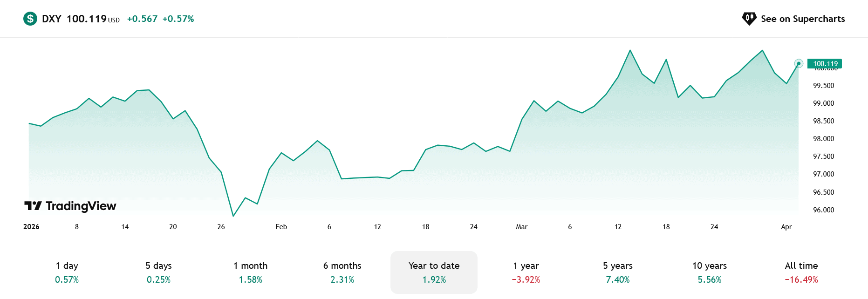The image size is (868, 299).
Task: Show the 10 years range
Action: [x=710, y=272]
